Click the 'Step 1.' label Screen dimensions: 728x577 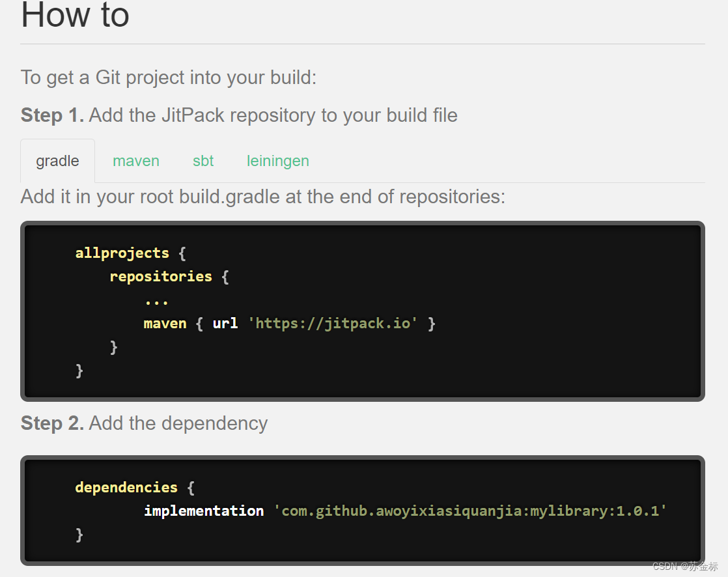click(53, 115)
